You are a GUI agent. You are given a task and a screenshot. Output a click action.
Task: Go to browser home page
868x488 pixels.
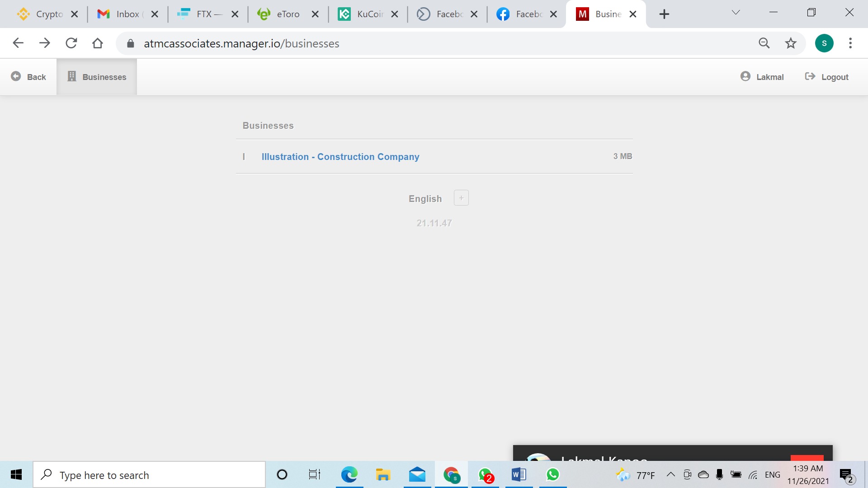tap(98, 43)
